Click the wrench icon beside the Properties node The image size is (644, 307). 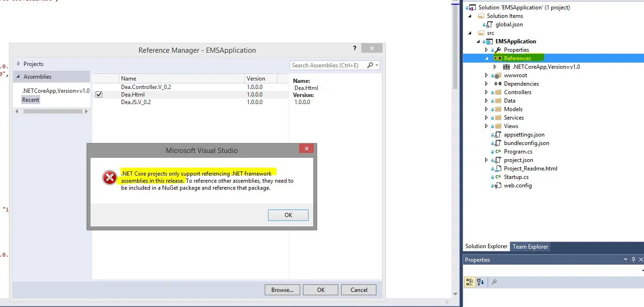[x=498, y=50]
